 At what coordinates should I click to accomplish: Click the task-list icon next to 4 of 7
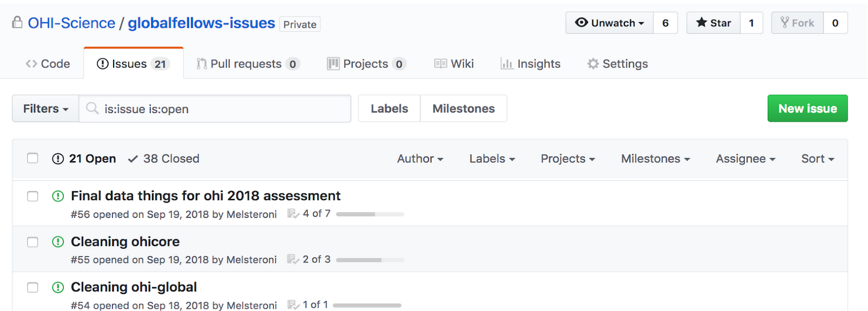(293, 214)
